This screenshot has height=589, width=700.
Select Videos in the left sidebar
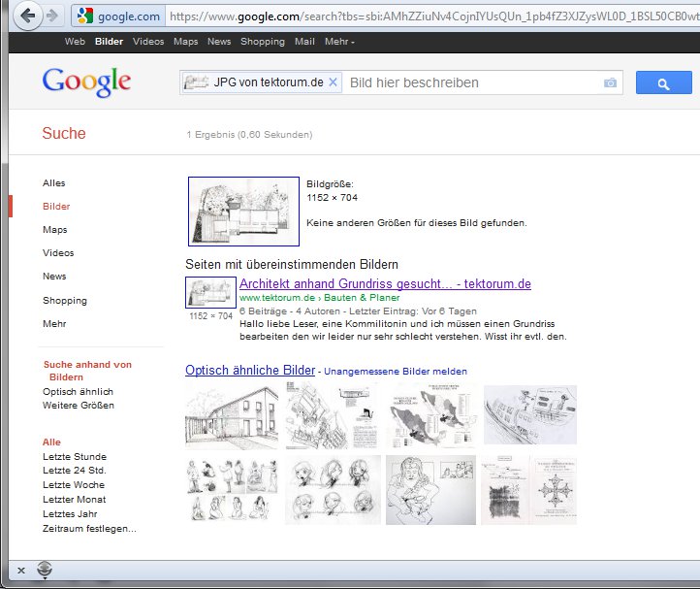[58, 253]
